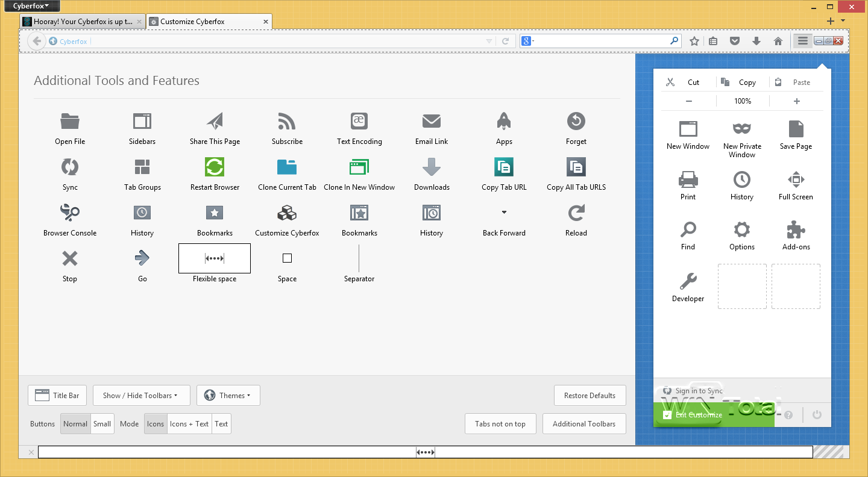Choose the Clone In New Window icon
The height and width of the screenshot is (477, 868).
coord(359,167)
